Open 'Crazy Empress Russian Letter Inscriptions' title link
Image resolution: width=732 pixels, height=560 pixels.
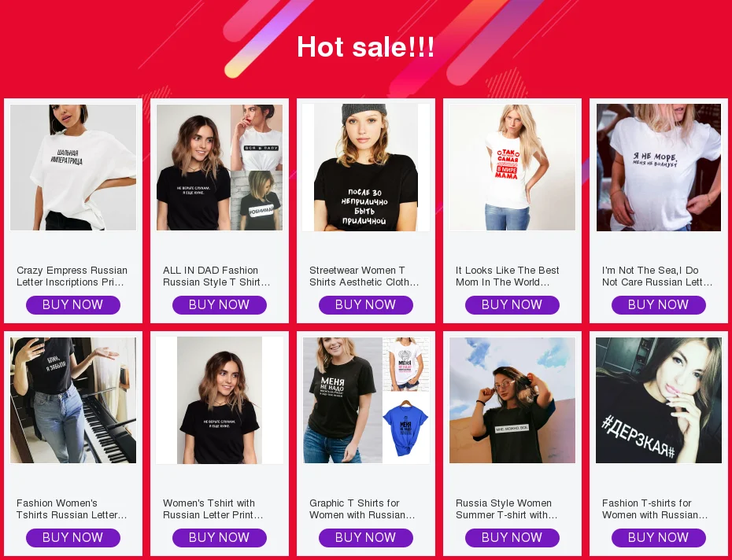[x=72, y=276]
